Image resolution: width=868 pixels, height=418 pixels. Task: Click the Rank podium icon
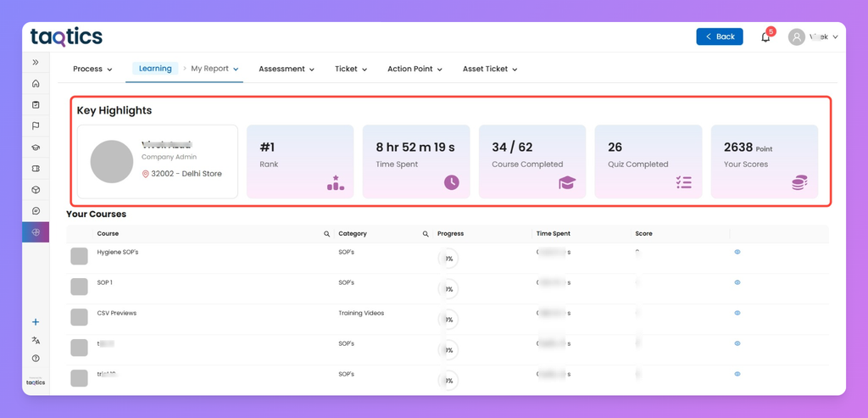point(336,182)
